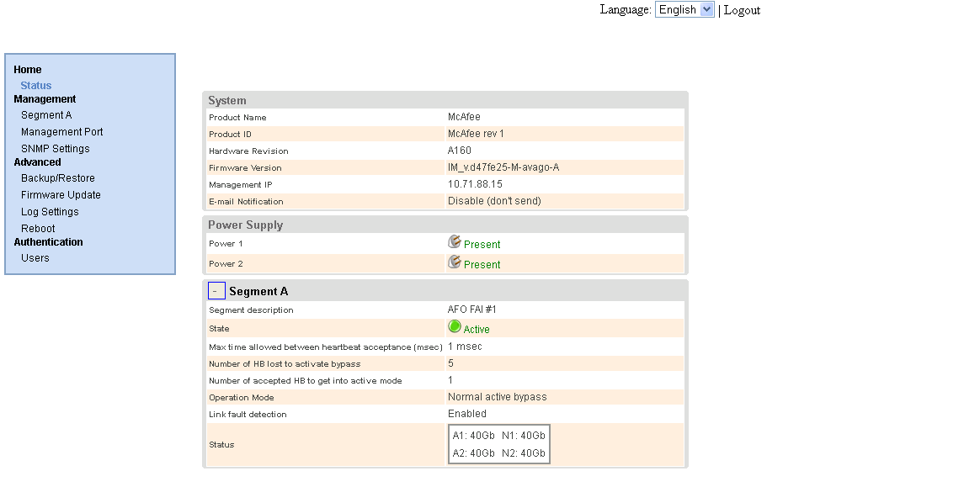
Task: Click the N1: 40Gb port status
Action: (524, 436)
